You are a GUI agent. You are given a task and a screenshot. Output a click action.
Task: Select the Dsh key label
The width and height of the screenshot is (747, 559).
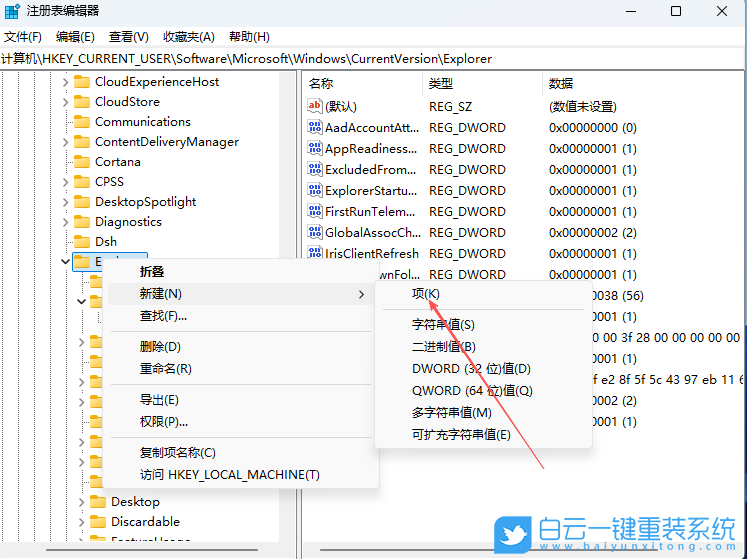coord(106,242)
